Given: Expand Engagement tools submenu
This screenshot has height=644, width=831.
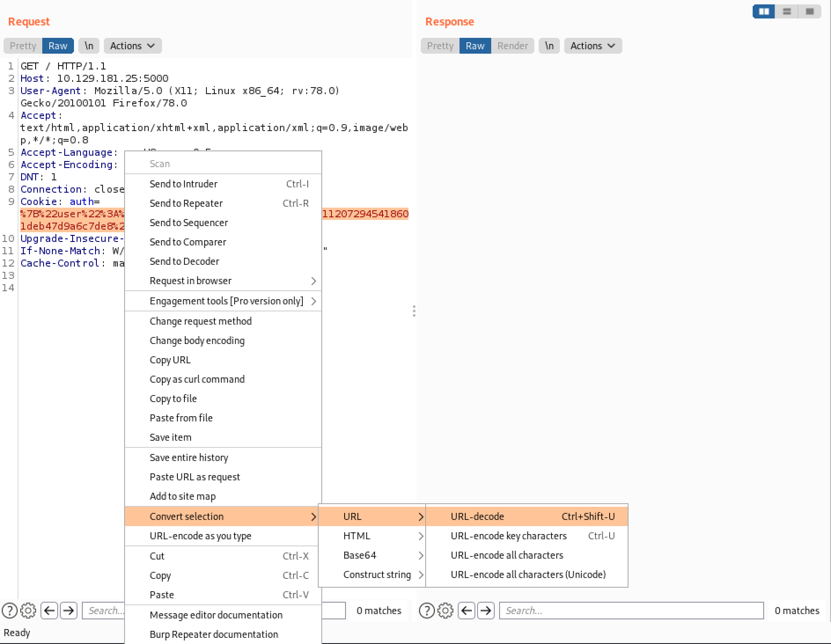Looking at the screenshot, I should [223, 301].
